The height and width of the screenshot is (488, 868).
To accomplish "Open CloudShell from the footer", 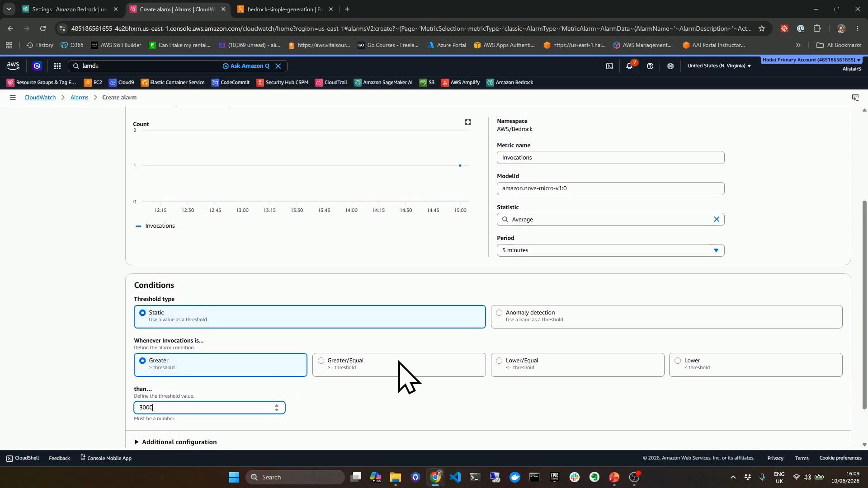I will (x=23, y=458).
